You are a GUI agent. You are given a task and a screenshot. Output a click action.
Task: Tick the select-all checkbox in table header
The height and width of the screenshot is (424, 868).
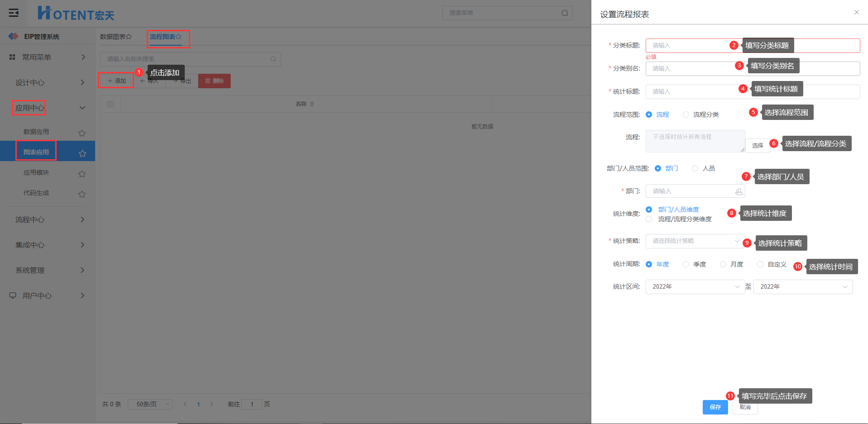point(110,104)
